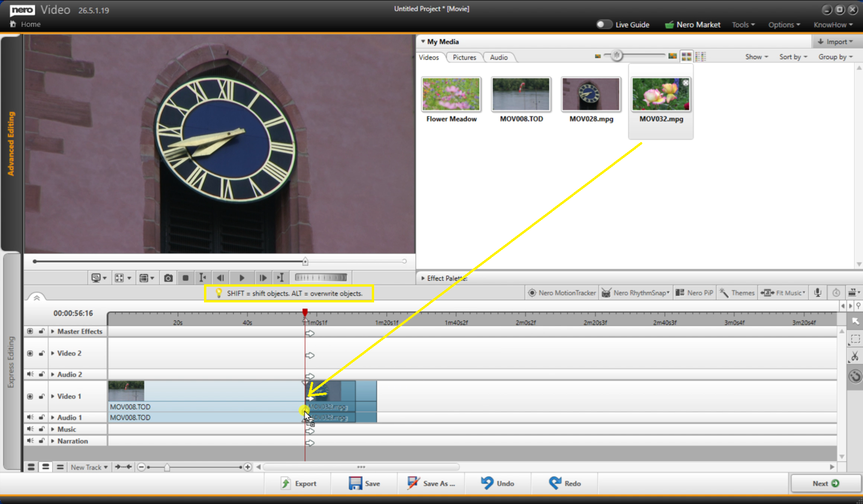
Task: Switch to the Audio media tab
Action: click(x=499, y=57)
